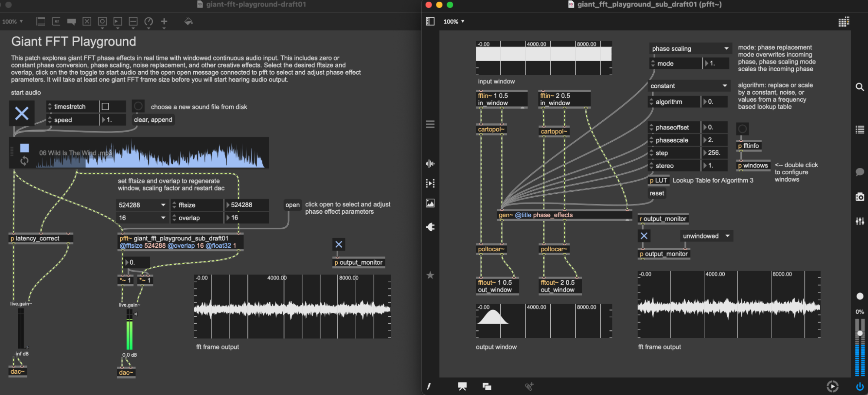This screenshot has width=868, height=395.
Task: Enable the timestretch checkbox
Action: tap(106, 106)
